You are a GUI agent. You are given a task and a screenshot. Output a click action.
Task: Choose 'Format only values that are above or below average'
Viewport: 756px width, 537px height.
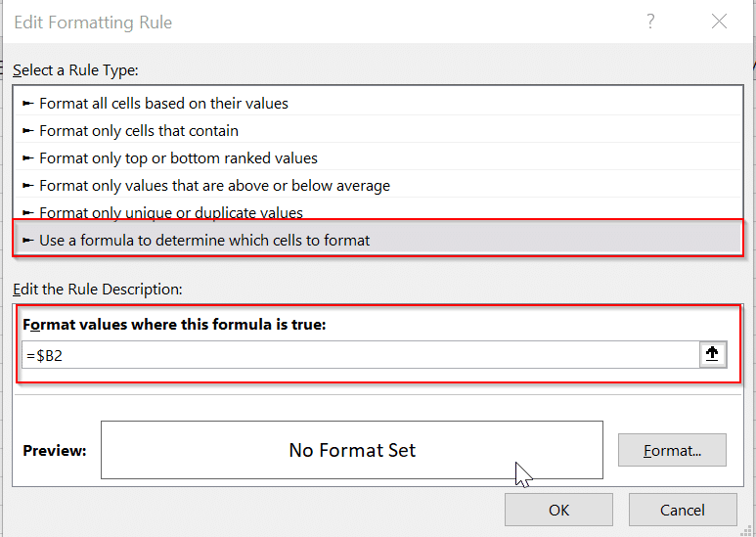pos(214,185)
